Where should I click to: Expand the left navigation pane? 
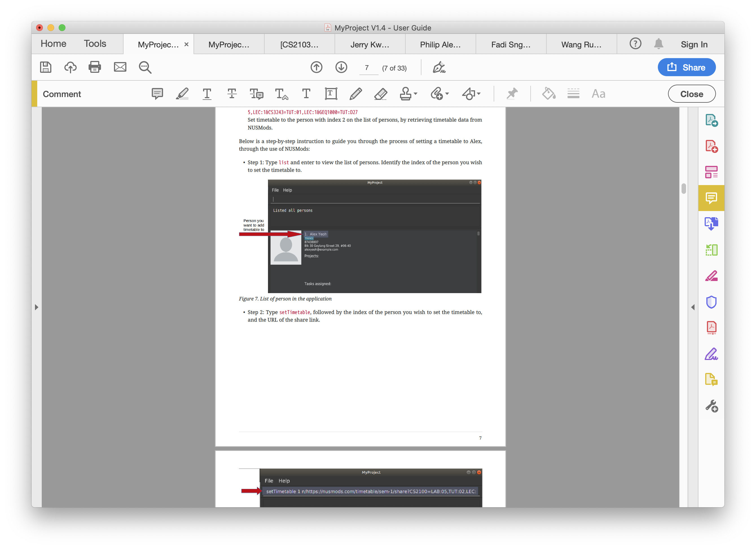click(37, 307)
